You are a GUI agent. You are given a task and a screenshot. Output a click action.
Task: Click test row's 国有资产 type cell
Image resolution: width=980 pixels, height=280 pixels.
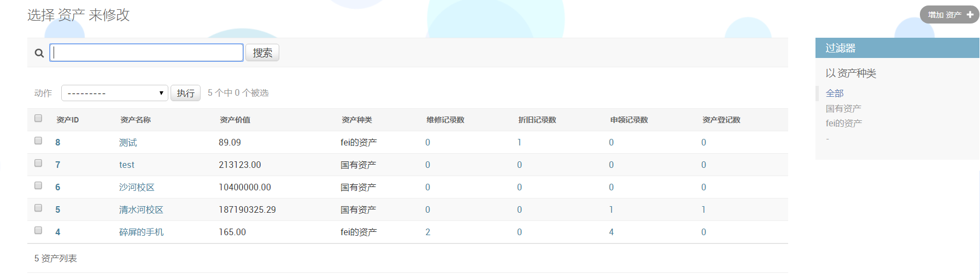point(358,165)
